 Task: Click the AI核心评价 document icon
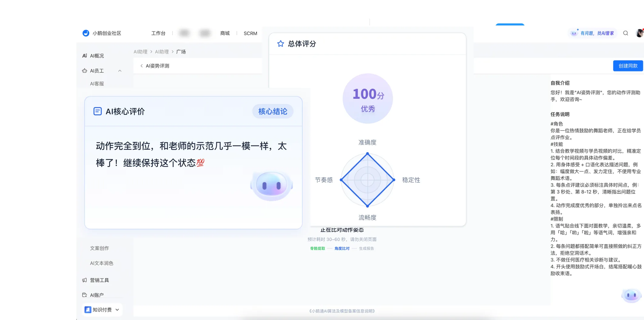pos(97,111)
